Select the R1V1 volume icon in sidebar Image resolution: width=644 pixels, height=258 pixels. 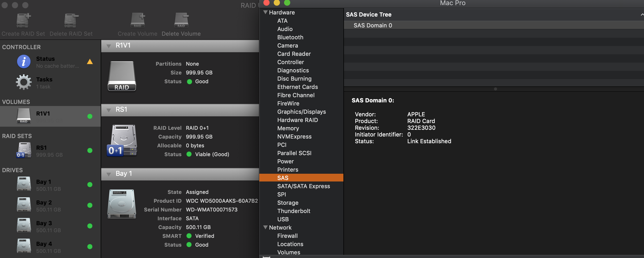(24, 116)
